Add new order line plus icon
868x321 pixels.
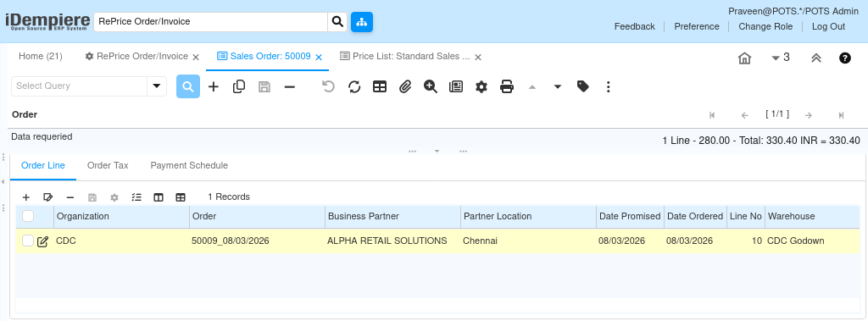pyautogui.click(x=26, y=197)
